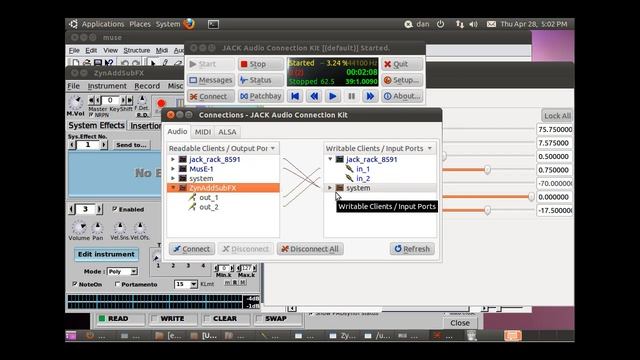Toggle the WRITE automation button

click(173, 319)
